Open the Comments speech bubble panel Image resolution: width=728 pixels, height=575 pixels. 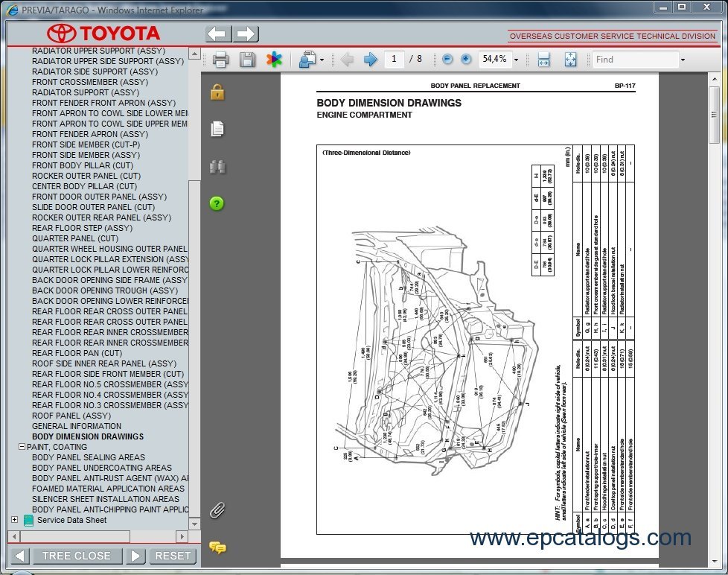point(217,547)
